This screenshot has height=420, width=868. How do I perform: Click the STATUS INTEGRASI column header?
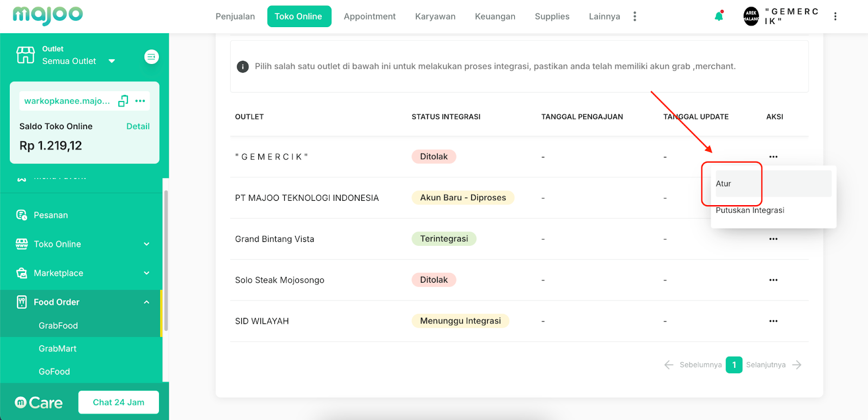(x=446, y=117)
